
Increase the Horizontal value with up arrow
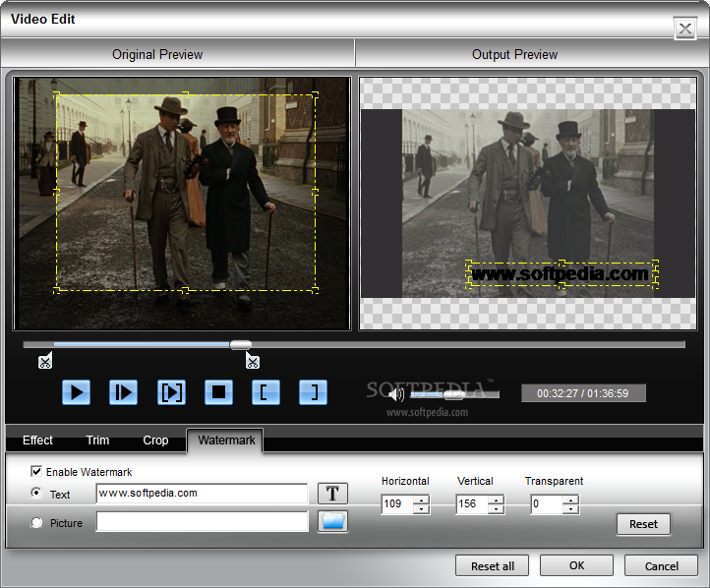[x=421, y=500]
